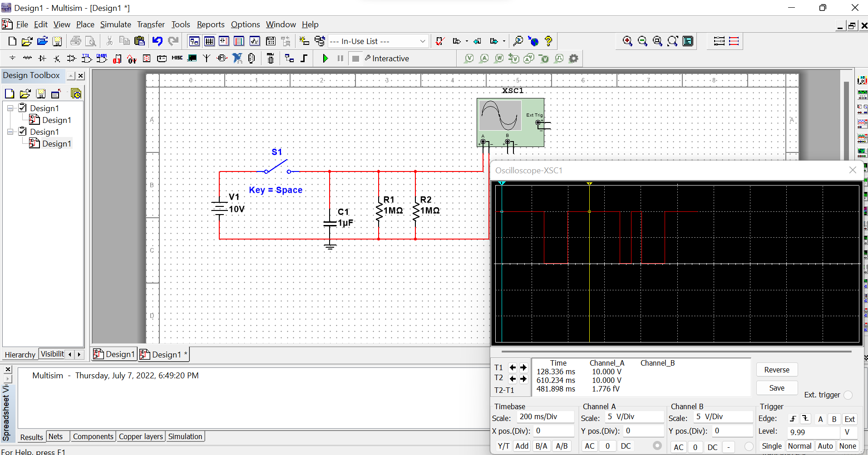Select the Place Diode component icon
The height and width of the screenshot is (455, 868).
pos(42,58)
